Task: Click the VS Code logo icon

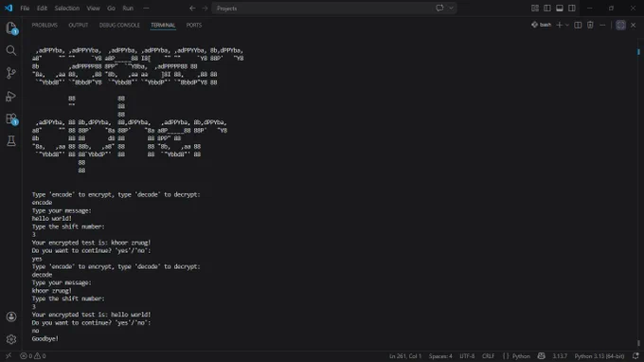Action: click(x=9, y=8)
